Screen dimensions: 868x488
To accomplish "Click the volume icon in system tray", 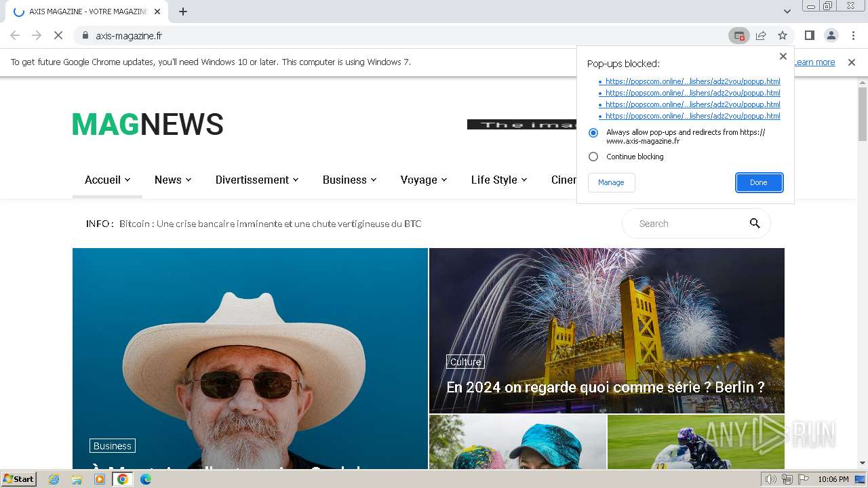I will click(770, 479).
